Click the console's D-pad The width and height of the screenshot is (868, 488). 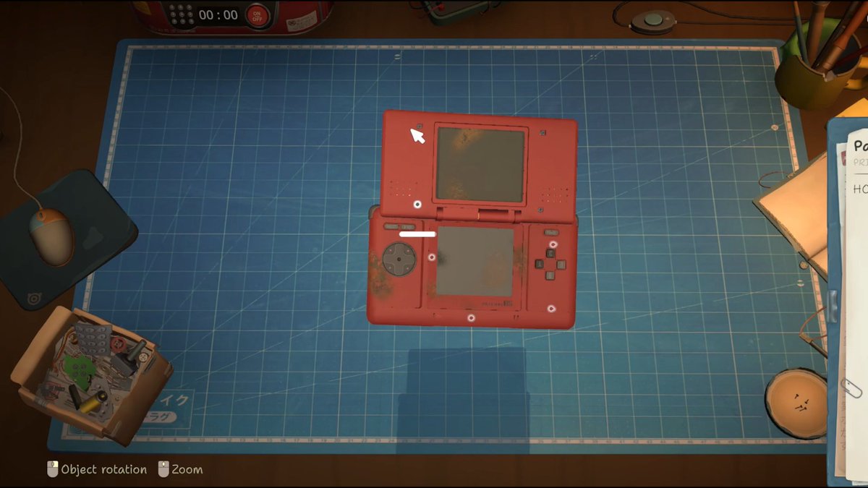click(x=399, y=258)
